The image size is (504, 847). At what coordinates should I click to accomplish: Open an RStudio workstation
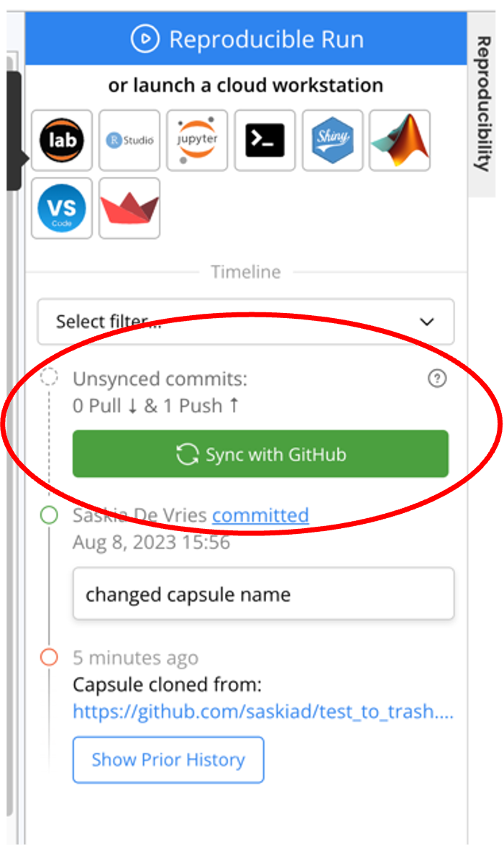coord(129,140)
